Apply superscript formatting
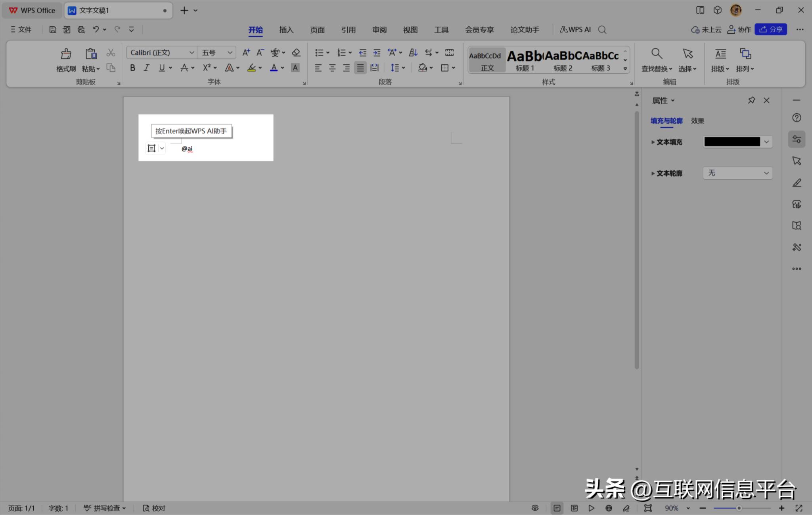Viewport: 812px width, 515px height. click(x=206, y=68)
